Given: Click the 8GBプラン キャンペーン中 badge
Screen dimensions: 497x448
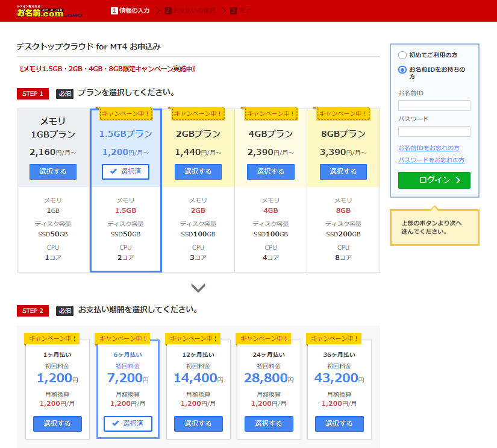Looking at the screenshot, I should (343, 113).
